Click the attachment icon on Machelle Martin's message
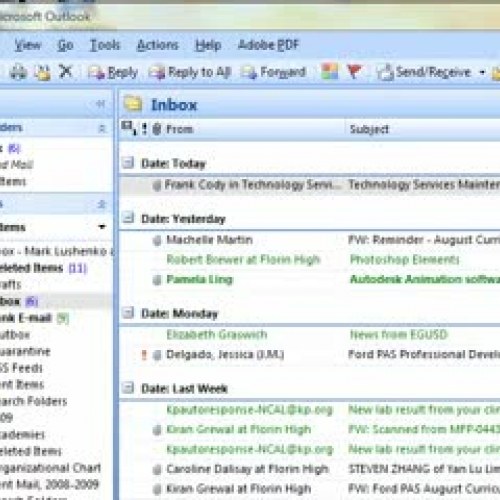The height and width of the screenshot is (500, 500). [x=157, y=240]
